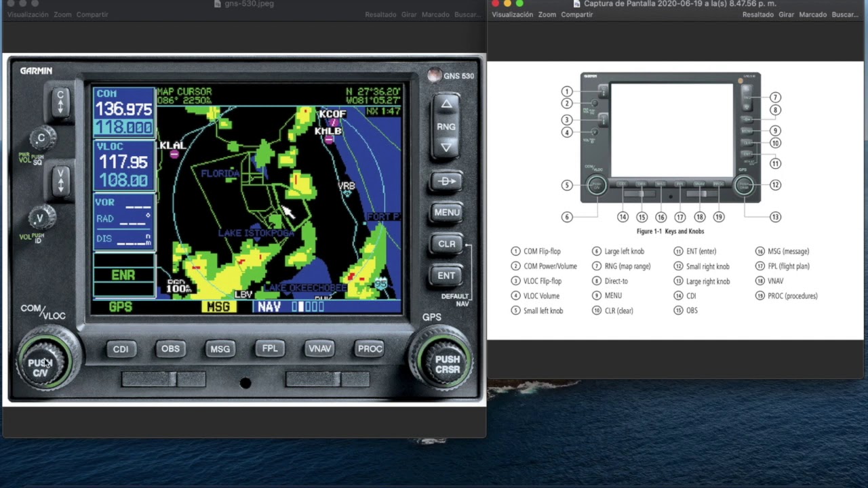Screen dimensions: 868x488
Task: Click Compartir in gns-530 window toolbar
Action: pyautogui.click(x=92, y=14)
